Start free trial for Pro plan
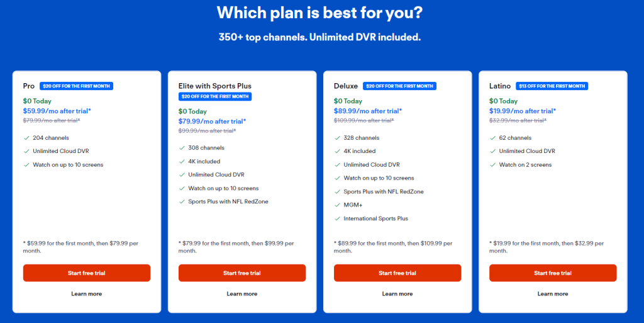 (87, 273)
